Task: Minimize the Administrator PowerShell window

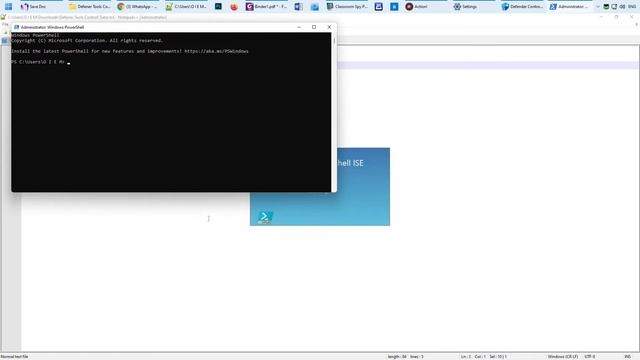Action: pos(299,27)
